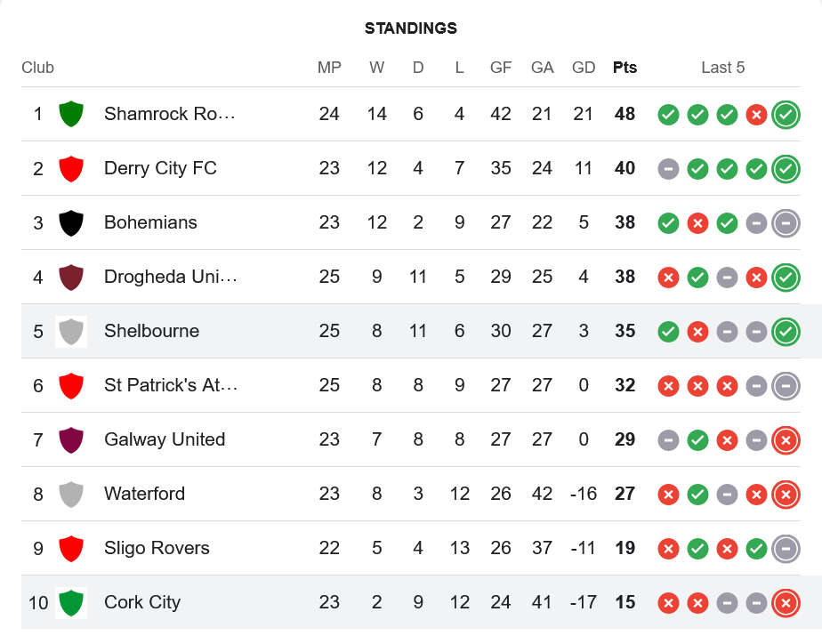This screenshot has width=822, height=644.
Task: Click the MP column header
Action: [x=329, y=68]
